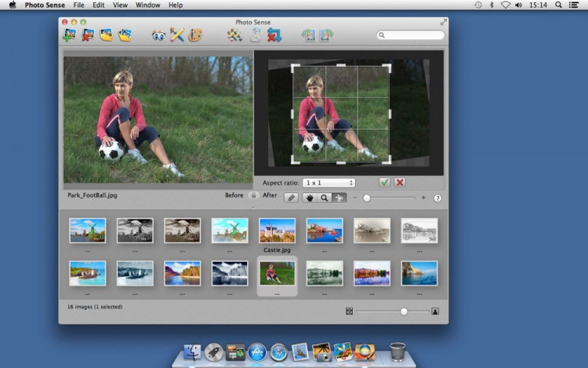Click the add images icon with green plus
588x368 pixels.
[69, 35]
